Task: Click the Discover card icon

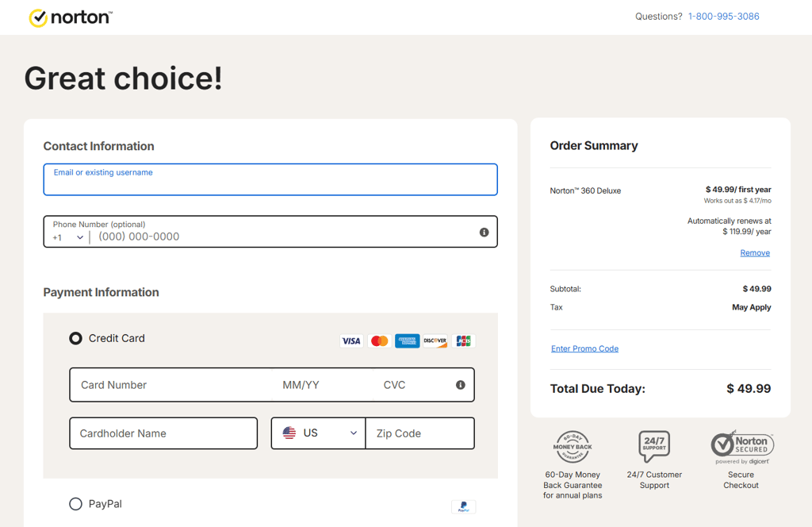Action: click(x=435, y=341)
